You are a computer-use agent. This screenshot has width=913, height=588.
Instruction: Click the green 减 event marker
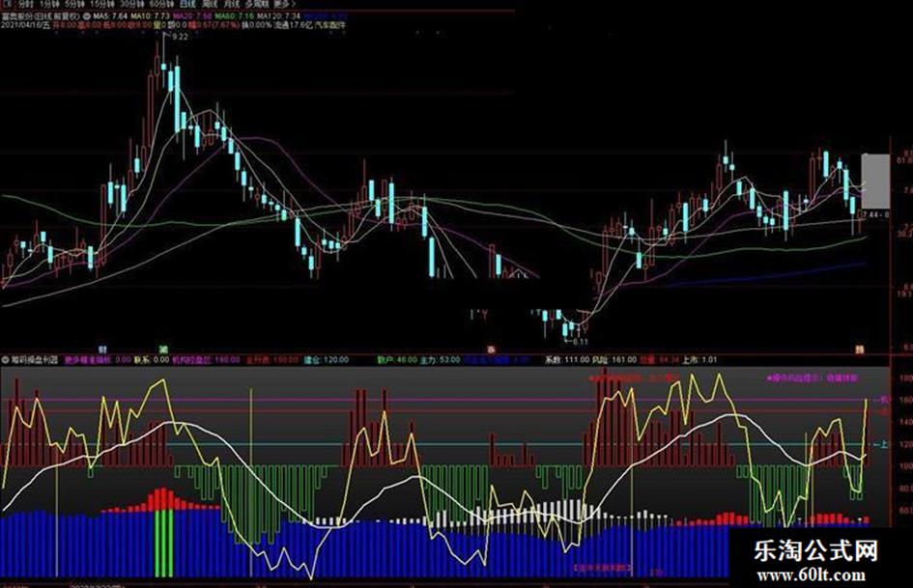point(164,350)
